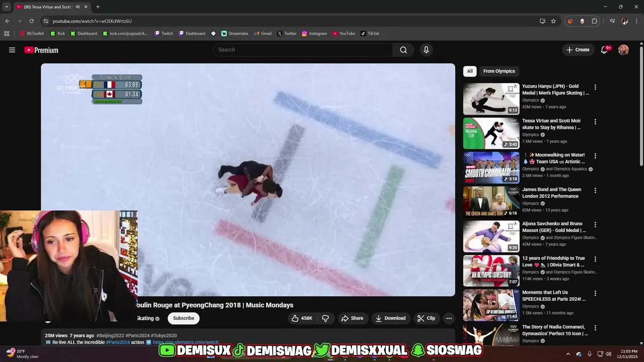Like the video showing 458K

click(302, 318)
